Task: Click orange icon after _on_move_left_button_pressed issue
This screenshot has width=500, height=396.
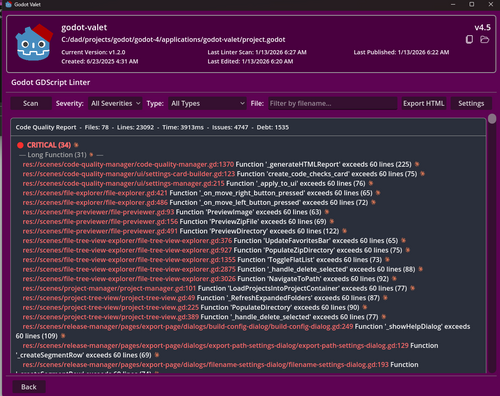Action: pyautogui.click(x=373, y=202)
